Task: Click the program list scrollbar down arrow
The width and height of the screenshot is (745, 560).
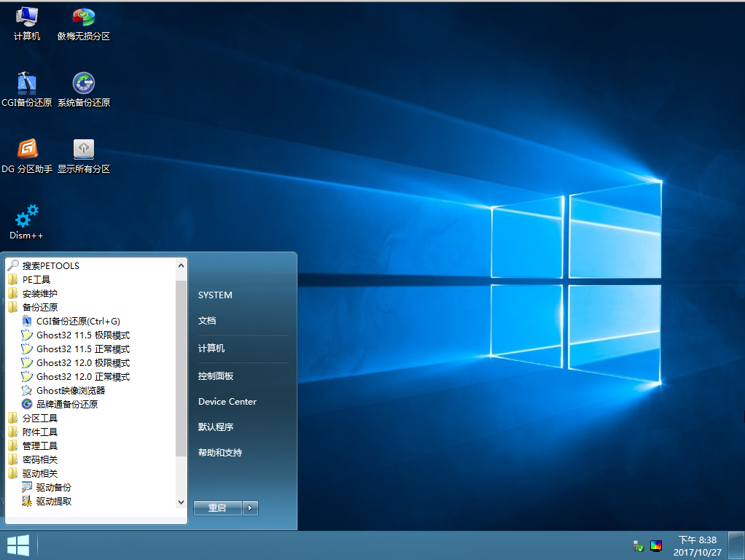Action: pyautogui.click(x=182, y=502)
